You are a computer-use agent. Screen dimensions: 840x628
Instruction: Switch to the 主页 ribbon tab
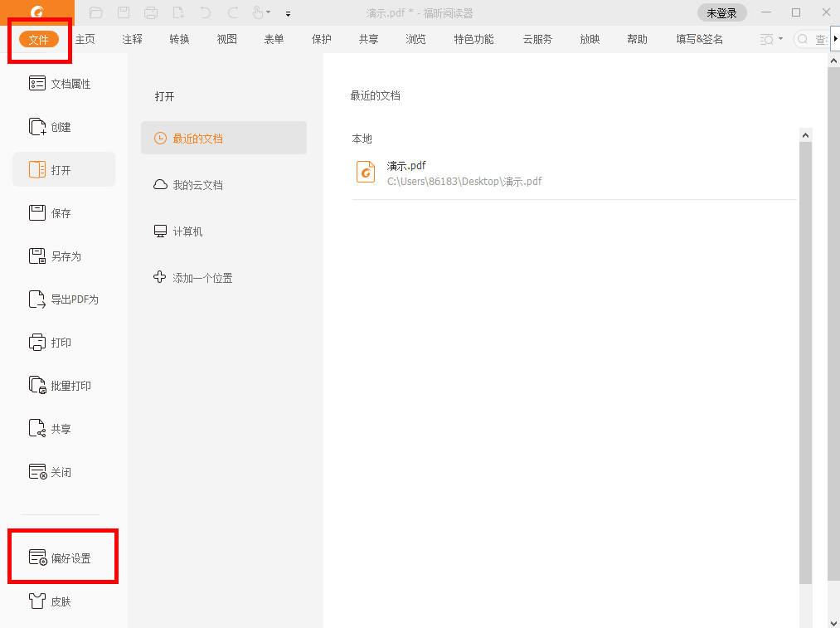coord(85,38)
